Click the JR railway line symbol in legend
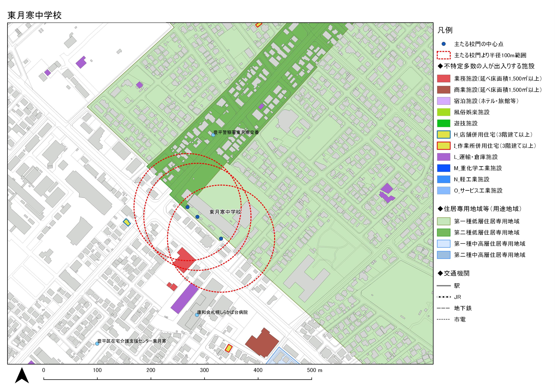The width and height of the screenshot is (555, 392). click(444, 297)
